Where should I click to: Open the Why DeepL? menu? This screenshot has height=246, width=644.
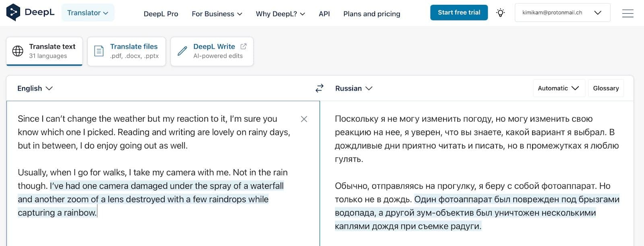(280, 14)
